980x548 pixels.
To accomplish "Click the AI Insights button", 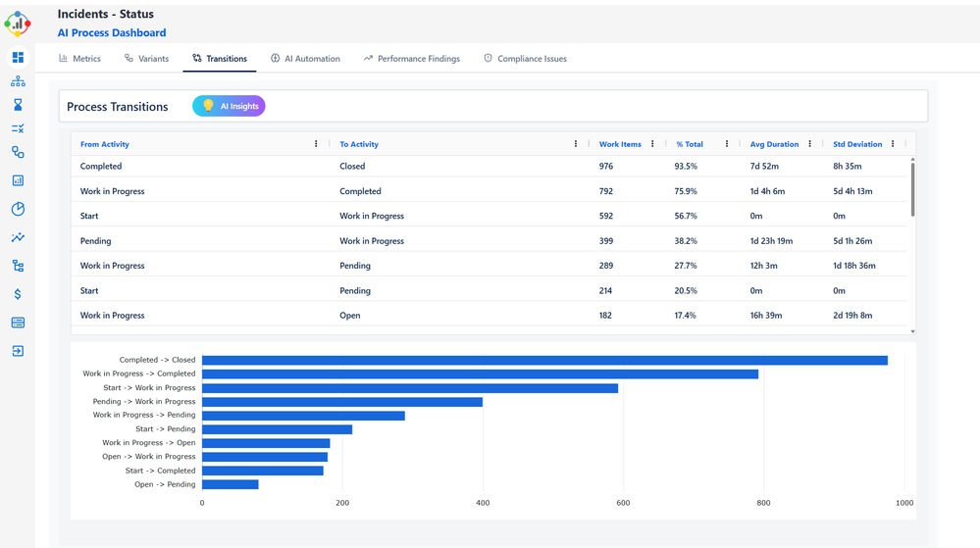I will click(229, 106).
